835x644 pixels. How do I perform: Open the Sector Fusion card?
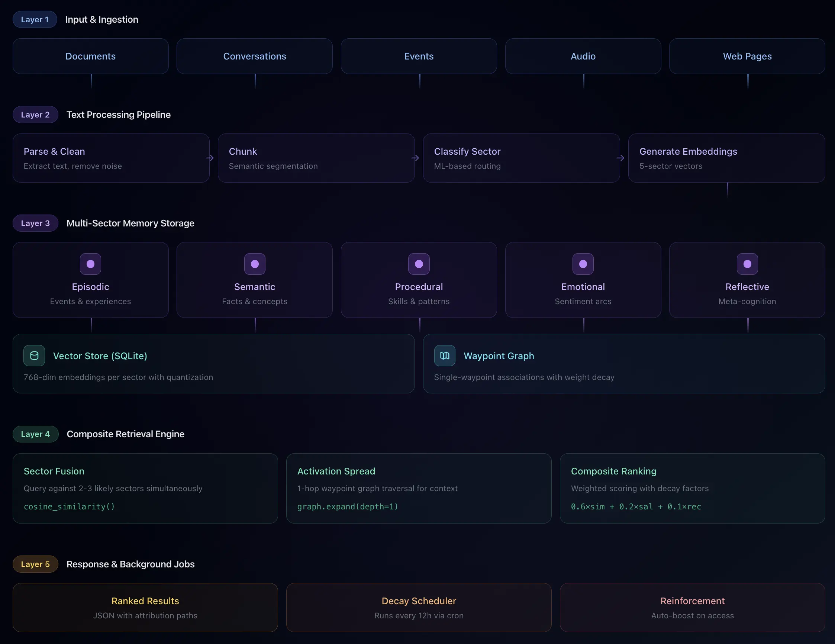click(x=145, y=488)
